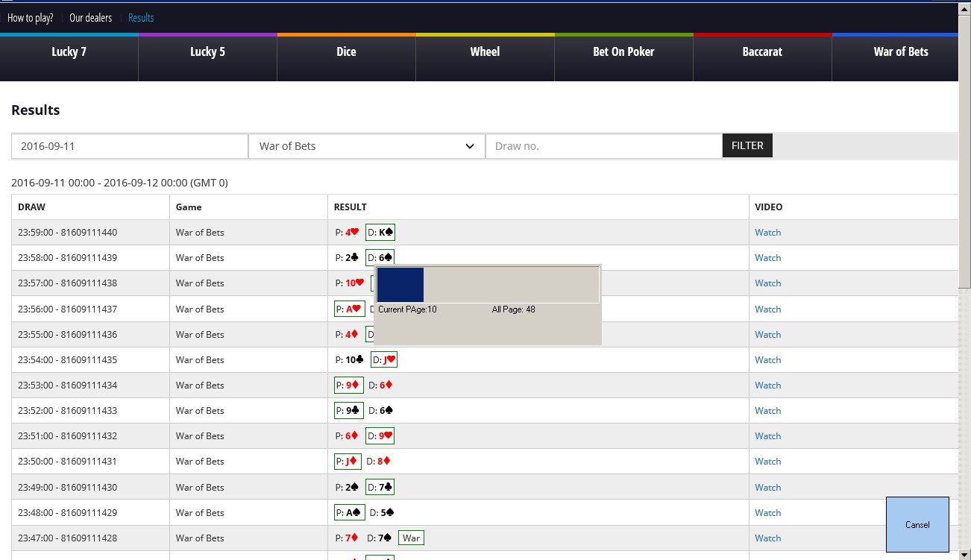Watch video for draw 81609111436
Image resolution: width=971 pixels, height=560 pixels.
pos(767,335)
